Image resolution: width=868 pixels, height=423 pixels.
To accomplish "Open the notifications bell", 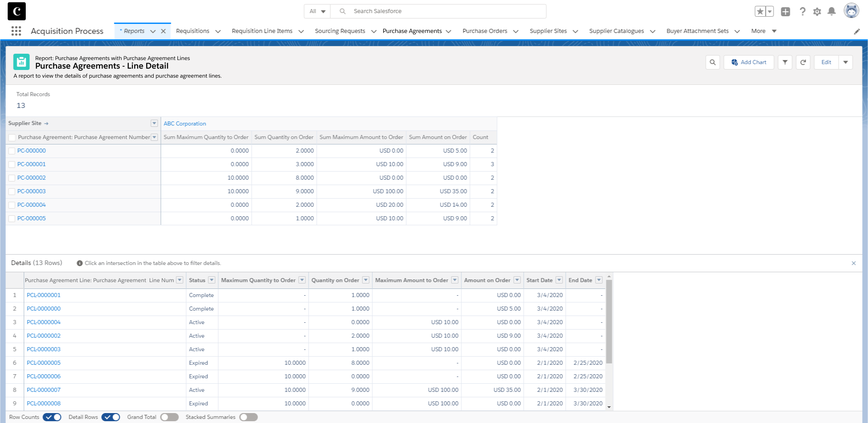I will click(831, 12).
